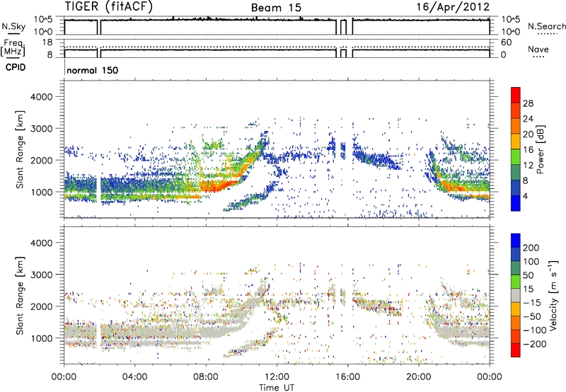566x392 pixels.
Task: Click the -50 tick on velocity colorbar
Action: point(533,316)
